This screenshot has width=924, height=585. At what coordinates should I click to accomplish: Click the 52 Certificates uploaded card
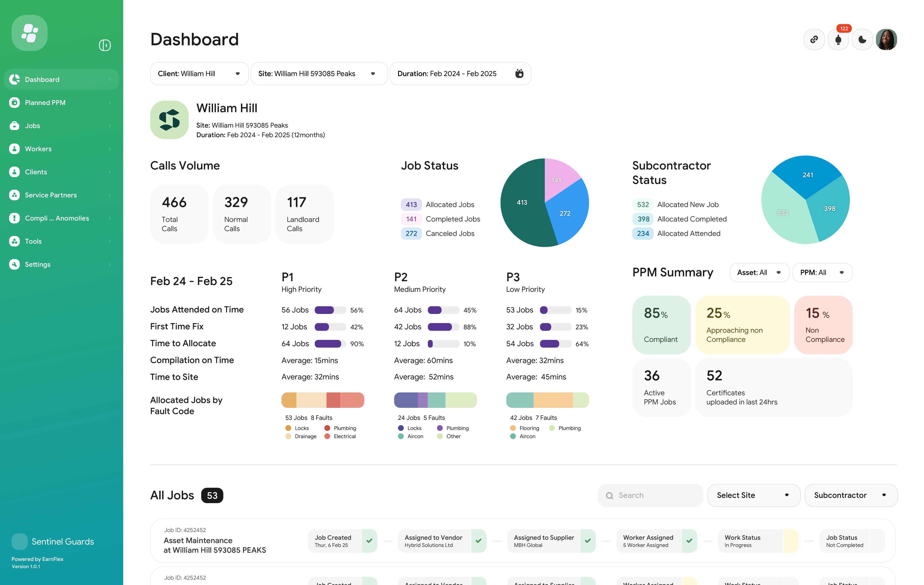[x=774, y=387]
